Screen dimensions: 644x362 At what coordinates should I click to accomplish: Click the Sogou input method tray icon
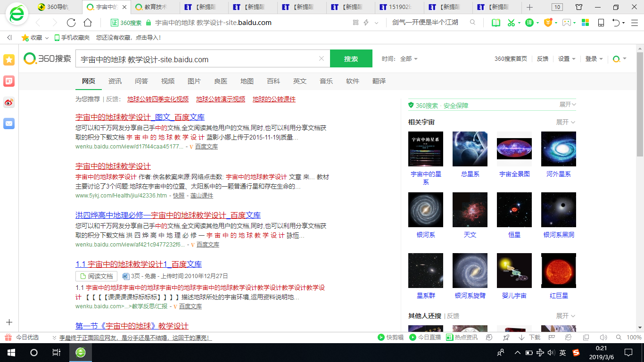576,353
